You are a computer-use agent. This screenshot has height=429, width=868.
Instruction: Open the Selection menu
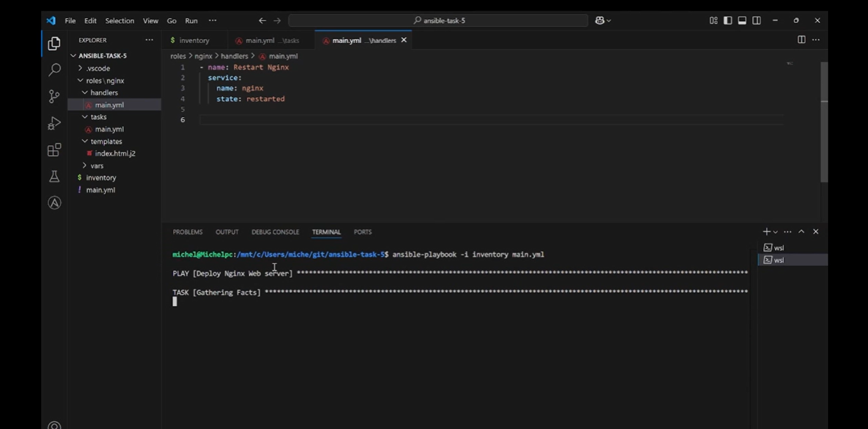coord(120,21)
